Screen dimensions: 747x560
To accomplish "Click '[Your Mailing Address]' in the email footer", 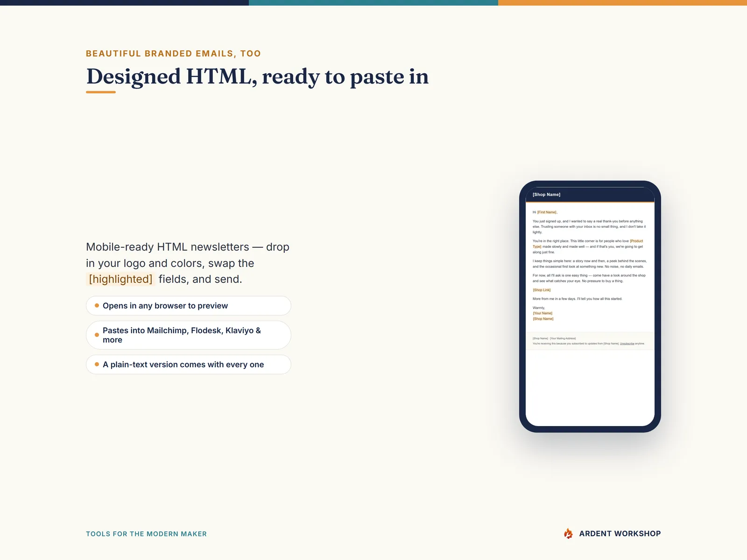I will pos(563,338).
